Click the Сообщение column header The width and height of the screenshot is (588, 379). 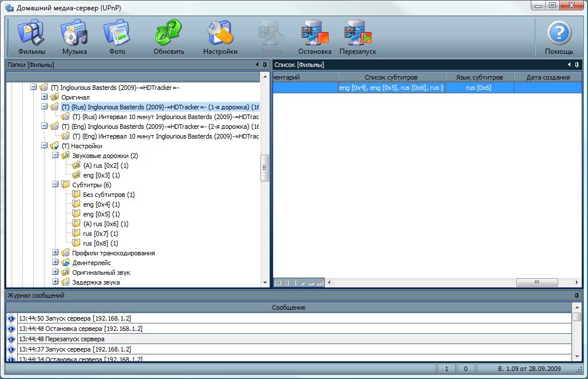click(x=289, y=307)
